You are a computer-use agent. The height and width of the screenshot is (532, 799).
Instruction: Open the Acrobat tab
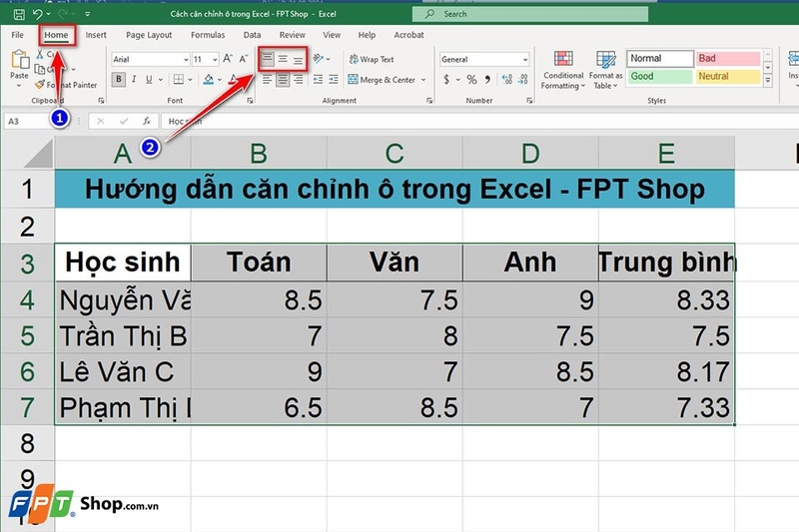pyautogui.click(x=408, y=35)
